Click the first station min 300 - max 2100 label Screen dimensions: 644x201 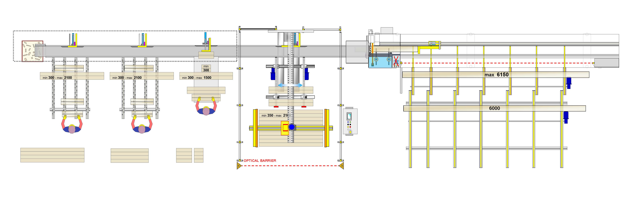click(57, 78)
